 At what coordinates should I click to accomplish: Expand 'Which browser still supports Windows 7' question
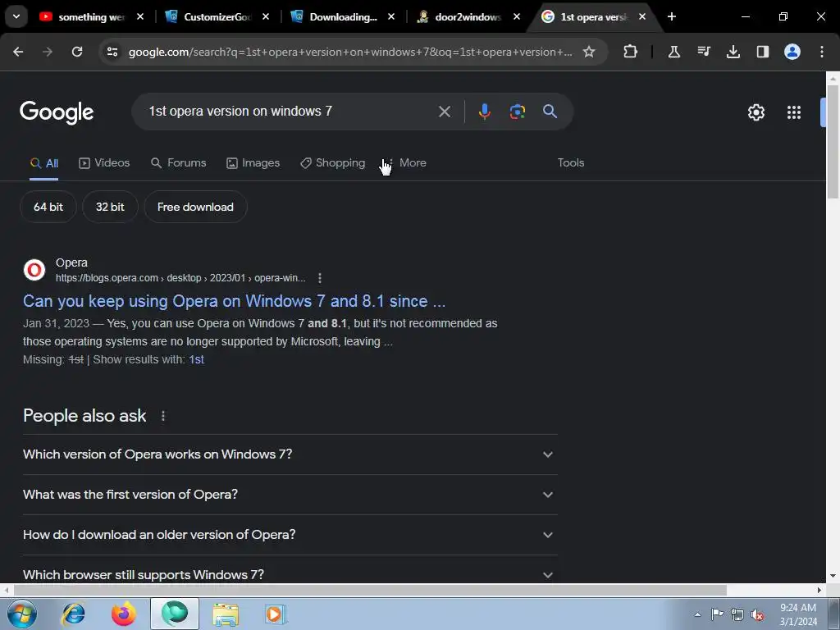tap(290, 574)
